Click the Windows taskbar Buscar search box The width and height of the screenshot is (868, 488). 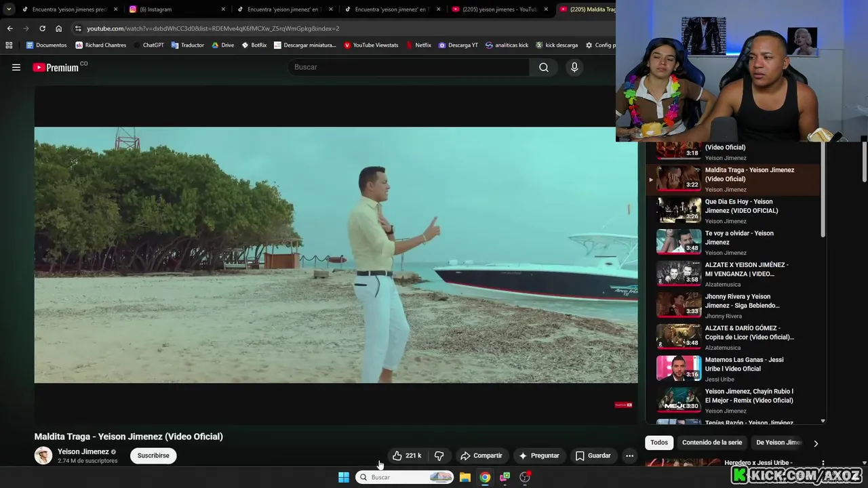pos(405,477)
